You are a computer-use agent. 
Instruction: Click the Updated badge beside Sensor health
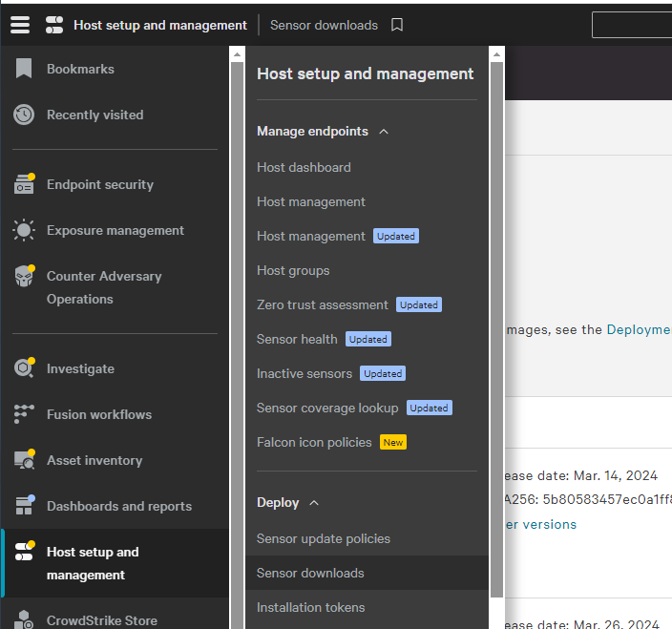tap(368, 339)
